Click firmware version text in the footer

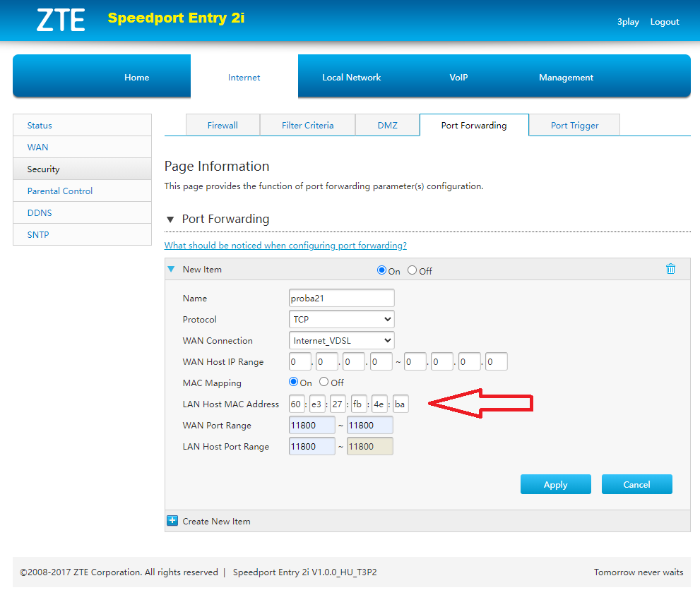pos(304,572)
